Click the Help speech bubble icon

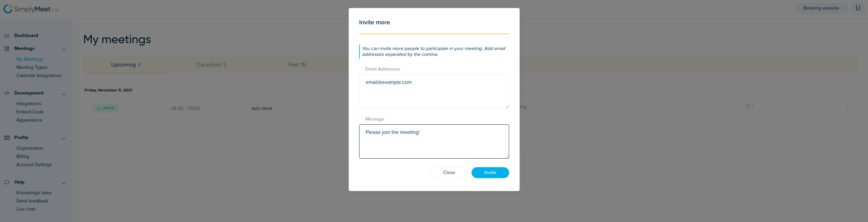(7, 182)
